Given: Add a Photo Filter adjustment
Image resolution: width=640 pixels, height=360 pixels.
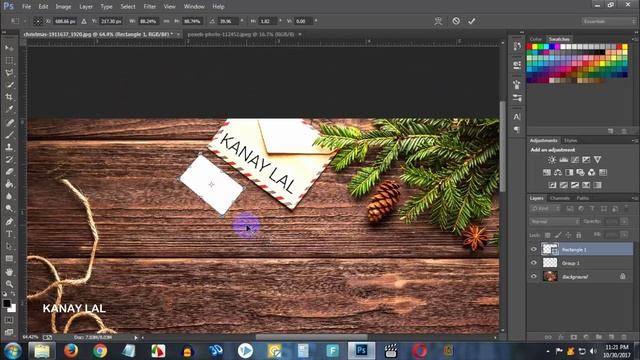Looking at the screenshot, I should 580,172.
